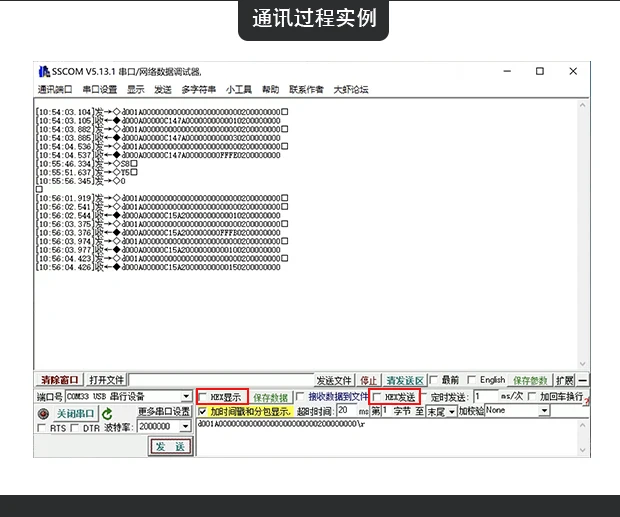Click the 清除窗口 button
Viewport: 620px width, 517px height.
(60, 380)
